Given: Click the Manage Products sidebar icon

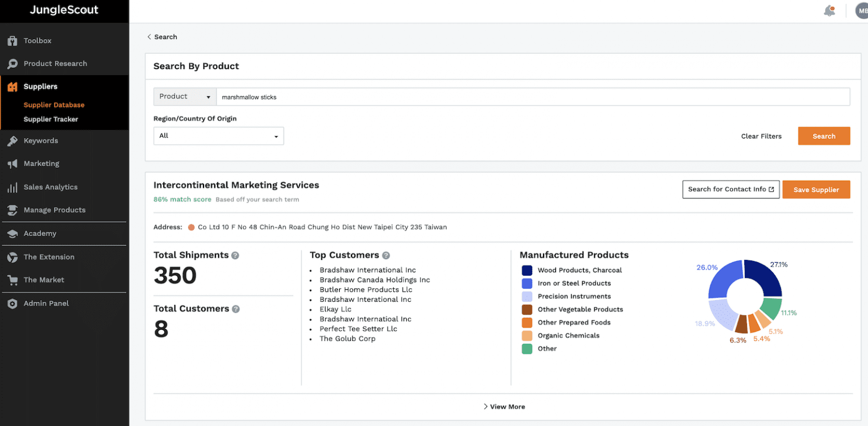Looking at the screenshot, I should click(12, 210).
